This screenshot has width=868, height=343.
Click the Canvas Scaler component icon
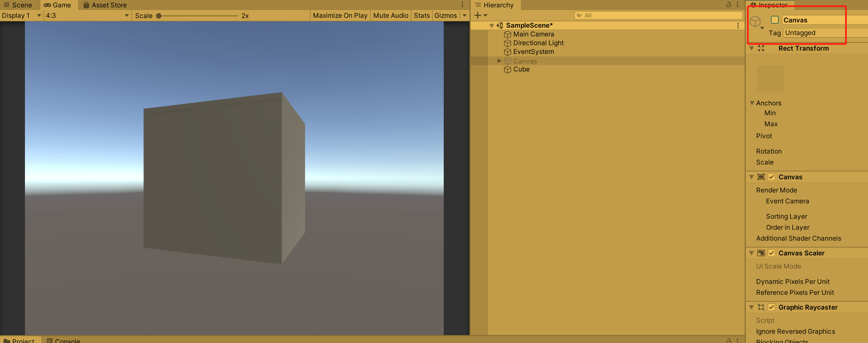click(761, 253)
